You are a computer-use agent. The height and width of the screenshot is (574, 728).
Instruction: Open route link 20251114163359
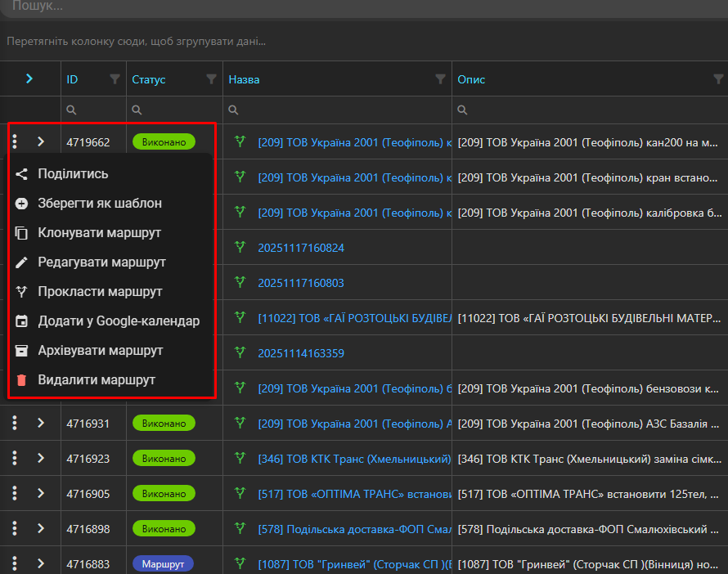301,353
